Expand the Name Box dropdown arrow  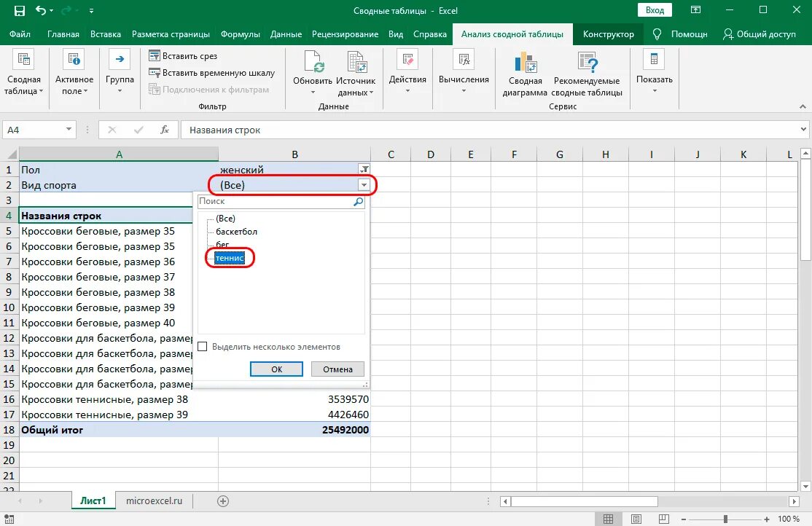(x=69, y=130)
